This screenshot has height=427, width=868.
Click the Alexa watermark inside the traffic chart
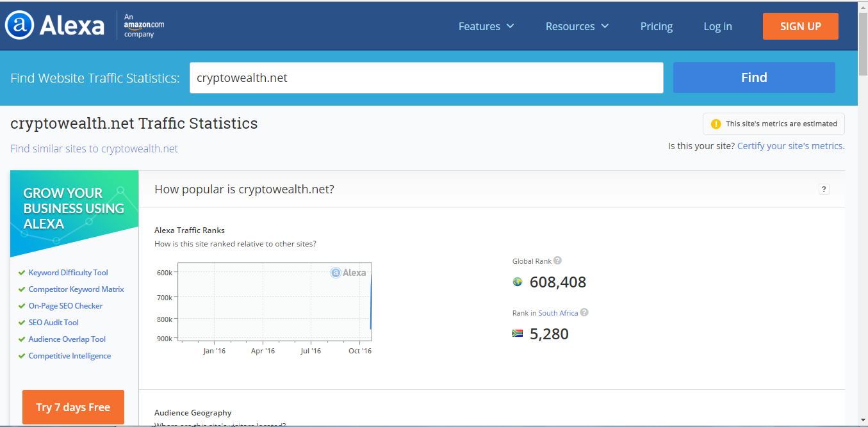348,272
